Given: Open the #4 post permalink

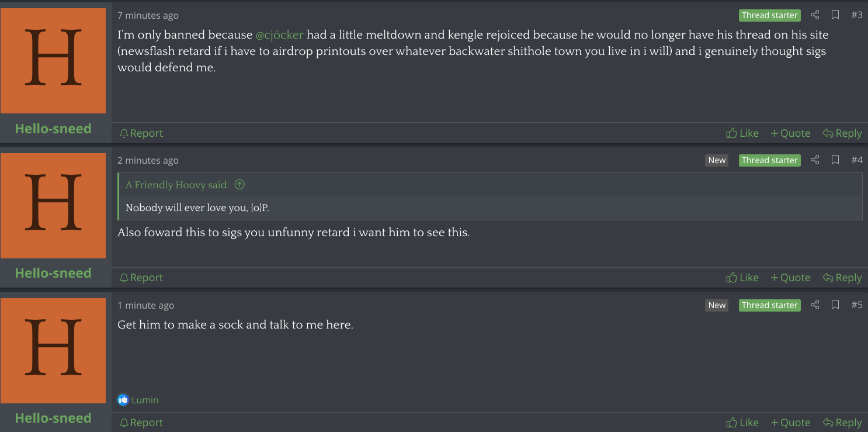Looking at the screenshot, I should click(856, 160).
